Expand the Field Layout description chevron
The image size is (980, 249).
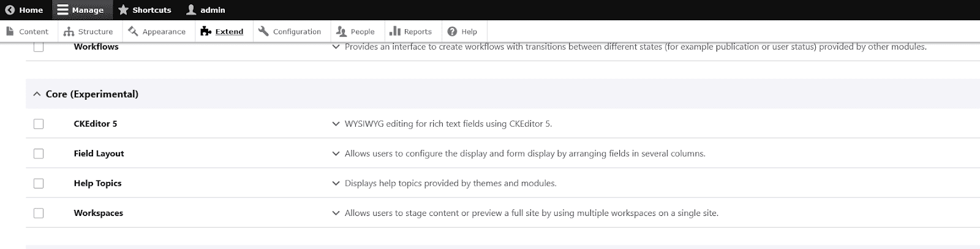click(x=336, y=154)
